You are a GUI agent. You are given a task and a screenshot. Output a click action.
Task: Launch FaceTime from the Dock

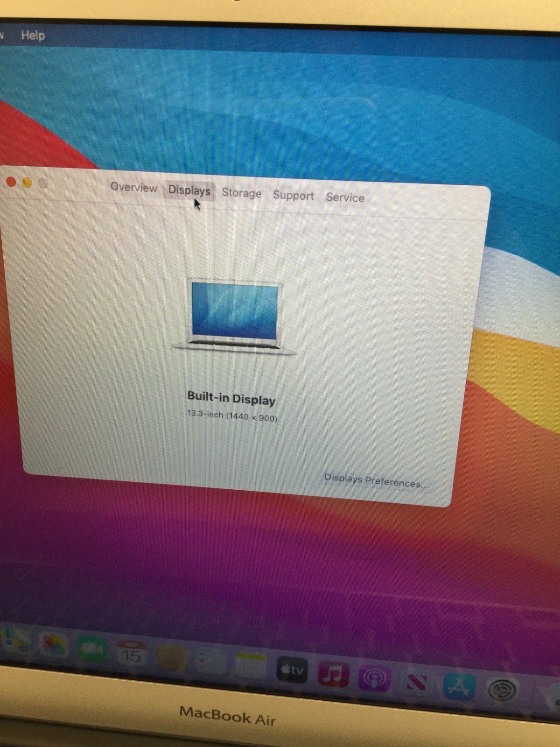[93, 649]
